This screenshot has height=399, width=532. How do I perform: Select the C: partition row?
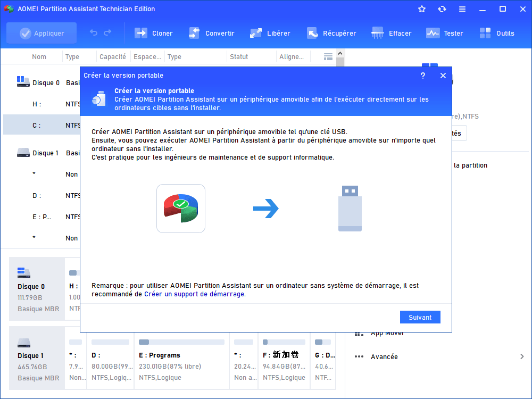tap(41, 125)
